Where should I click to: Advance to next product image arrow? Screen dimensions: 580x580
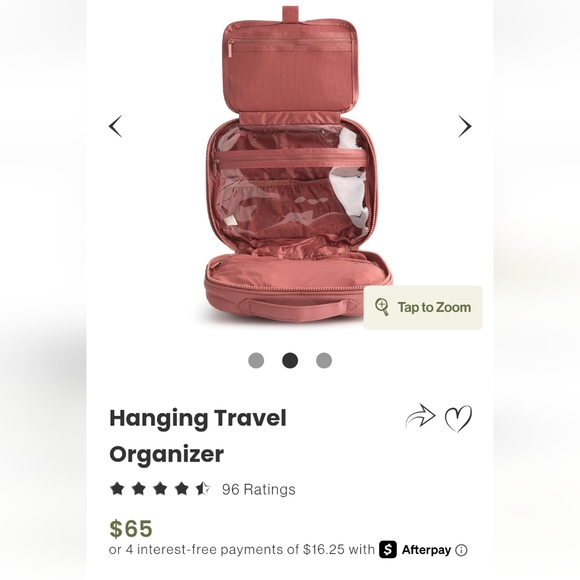(465, 127)
